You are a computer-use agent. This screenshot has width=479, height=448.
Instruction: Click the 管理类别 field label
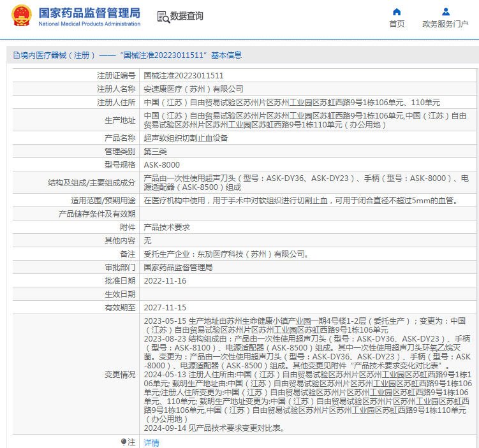(120, 152)
